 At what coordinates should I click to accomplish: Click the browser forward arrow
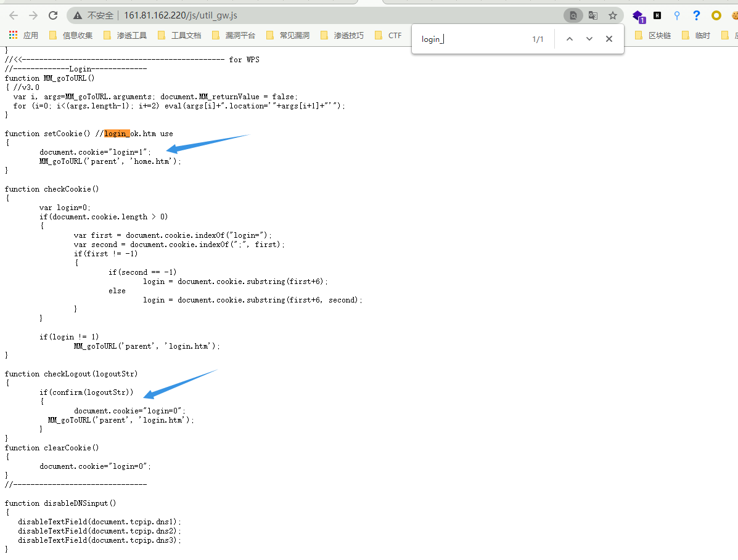[33, 15]
